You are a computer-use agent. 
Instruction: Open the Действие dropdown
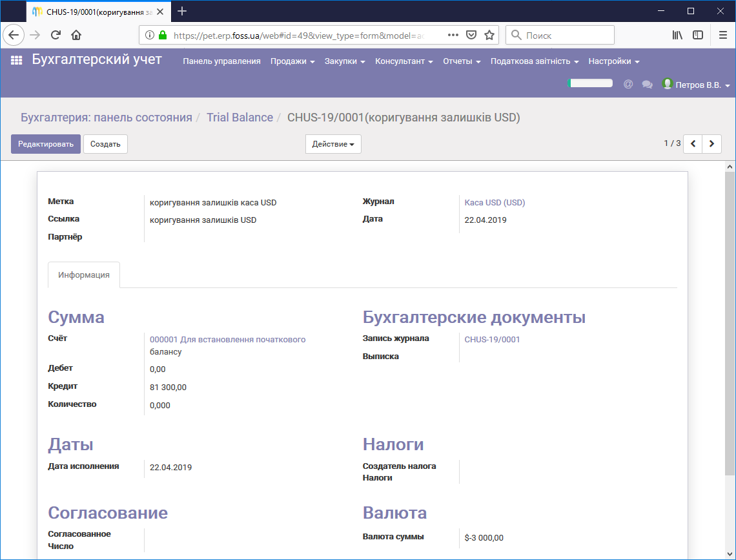pos(333,144)
